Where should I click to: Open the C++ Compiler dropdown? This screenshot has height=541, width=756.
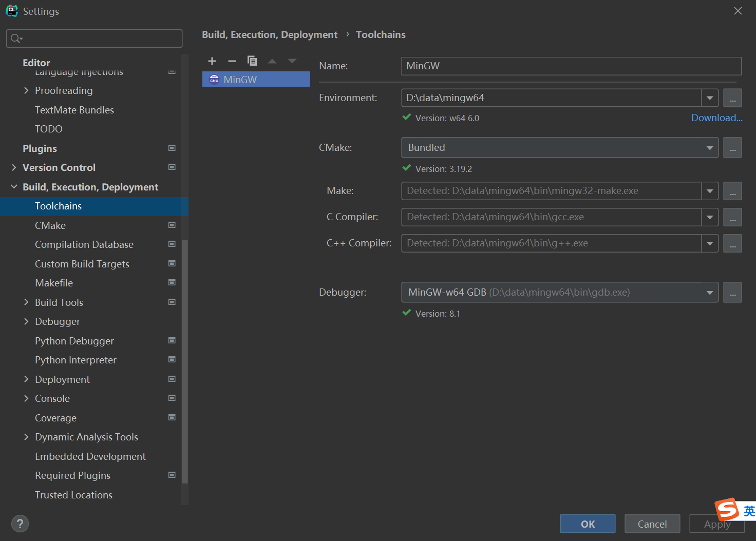pos(710,243)
